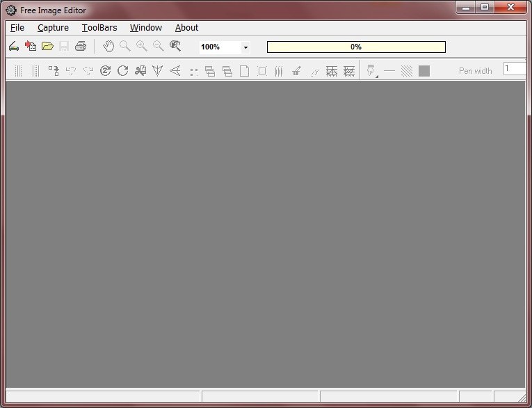Click the two-squares-with-arrow icon
Viewport: 532px width, 408px height.
pyautogui.click(x=54, y=70)
